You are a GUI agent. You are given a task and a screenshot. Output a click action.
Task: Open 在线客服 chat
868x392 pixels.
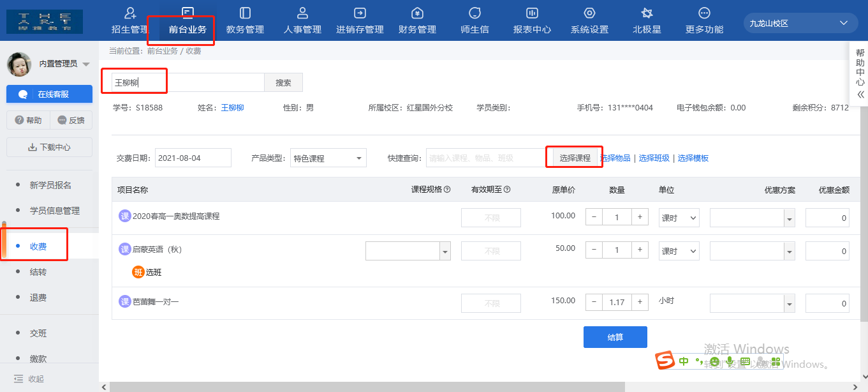49,94
